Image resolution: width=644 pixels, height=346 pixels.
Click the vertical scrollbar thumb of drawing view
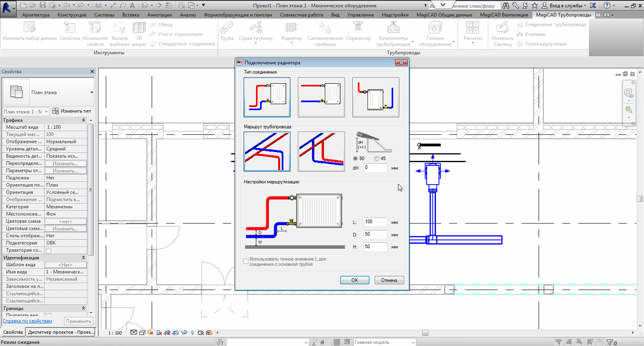(x=640, y=199)
